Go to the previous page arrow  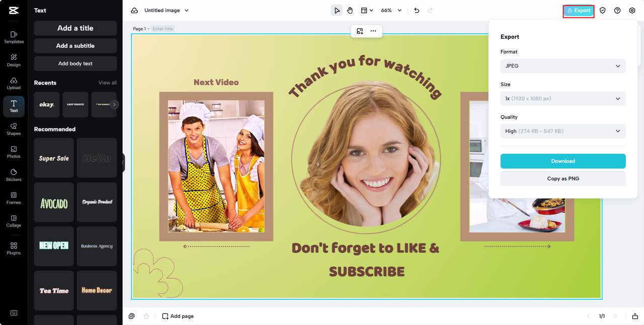[588, 316]
